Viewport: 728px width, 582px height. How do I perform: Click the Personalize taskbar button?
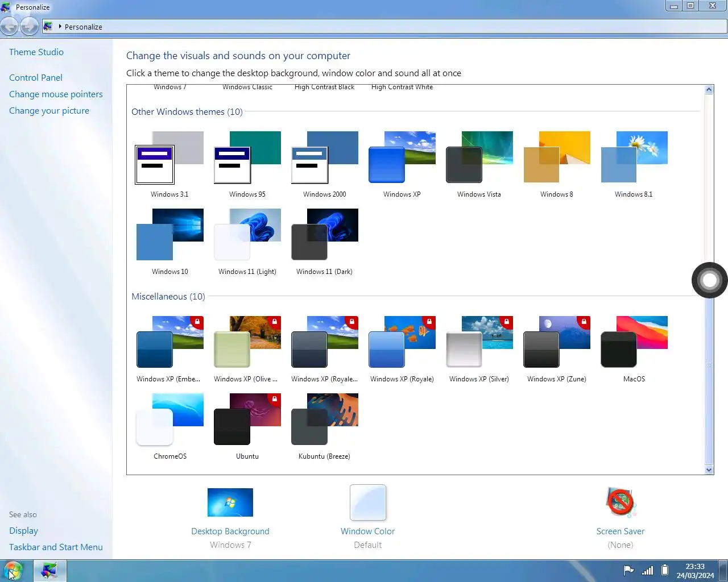[x=49, y=571]
